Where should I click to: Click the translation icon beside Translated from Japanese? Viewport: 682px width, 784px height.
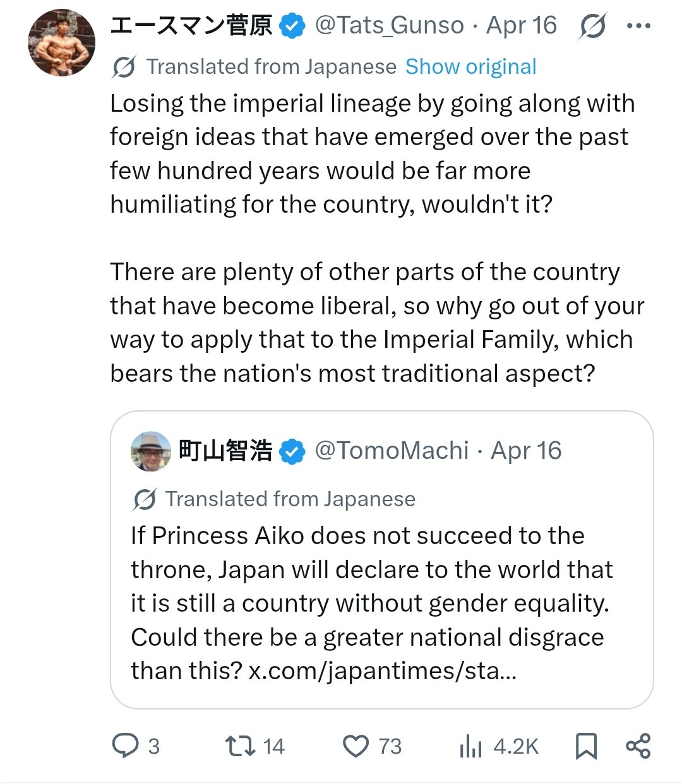(x=124, y=66)
